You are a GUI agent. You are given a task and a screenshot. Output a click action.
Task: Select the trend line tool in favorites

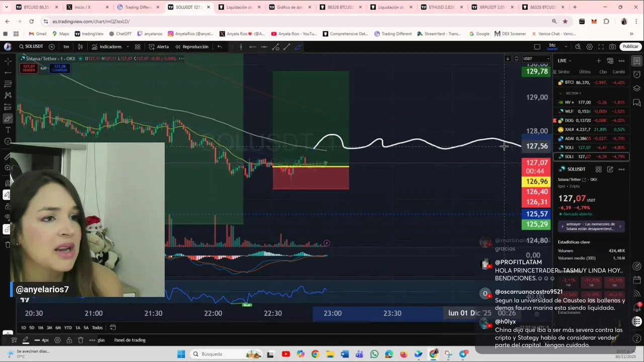[x=287, y=46]
